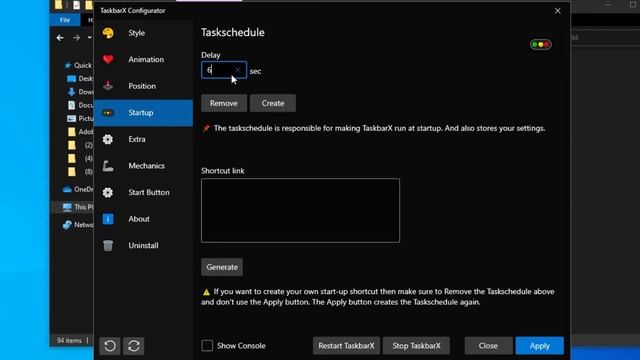Click the '94 items' status bar text
Viewport: 640px width, 360px height.
pyautogui.click(x=69, y=340)
